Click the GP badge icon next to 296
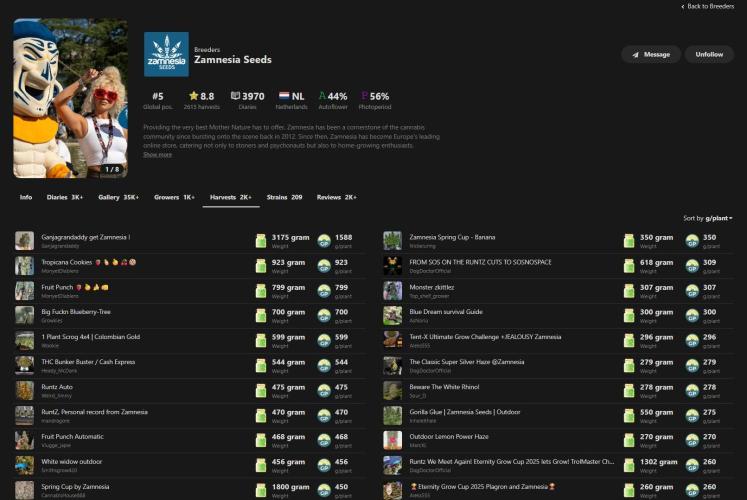The height and width of the screenshot is (500, 747). point(692,340)
